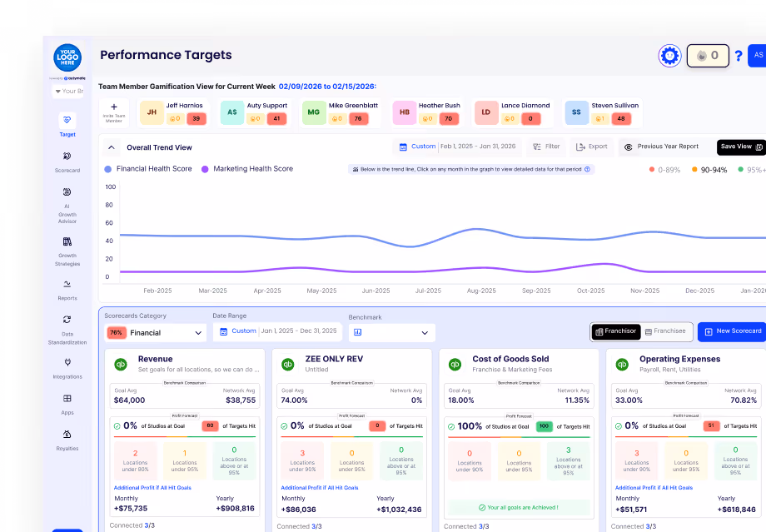Select Jeff Harnios JH avatar
766x532 pixels.
click(x=152, y=112)
